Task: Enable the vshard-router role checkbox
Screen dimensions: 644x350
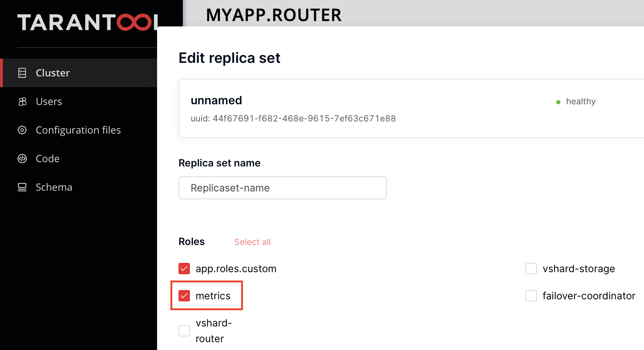Action: pos(184,331)
